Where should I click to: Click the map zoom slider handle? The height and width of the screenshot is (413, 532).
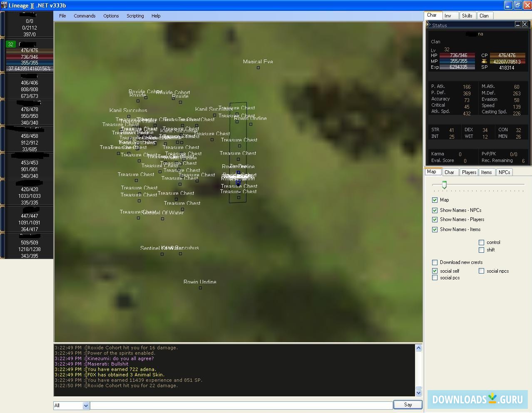[x=444, y=185]
